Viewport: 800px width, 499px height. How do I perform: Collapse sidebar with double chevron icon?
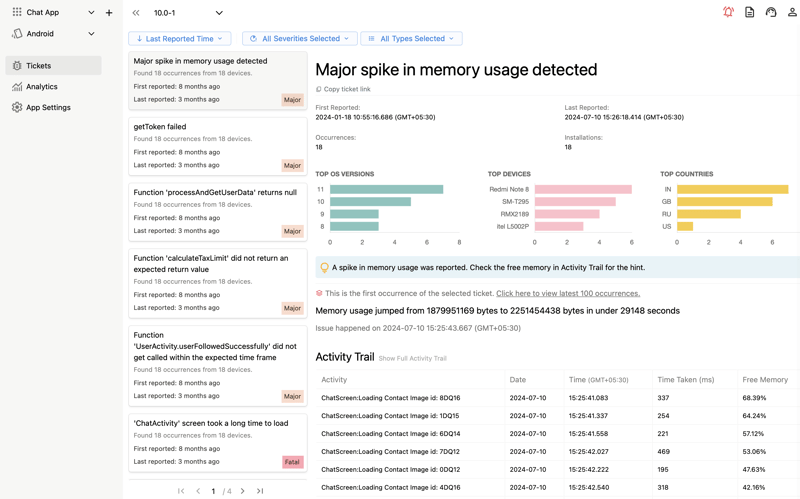(x=136, y=13)
